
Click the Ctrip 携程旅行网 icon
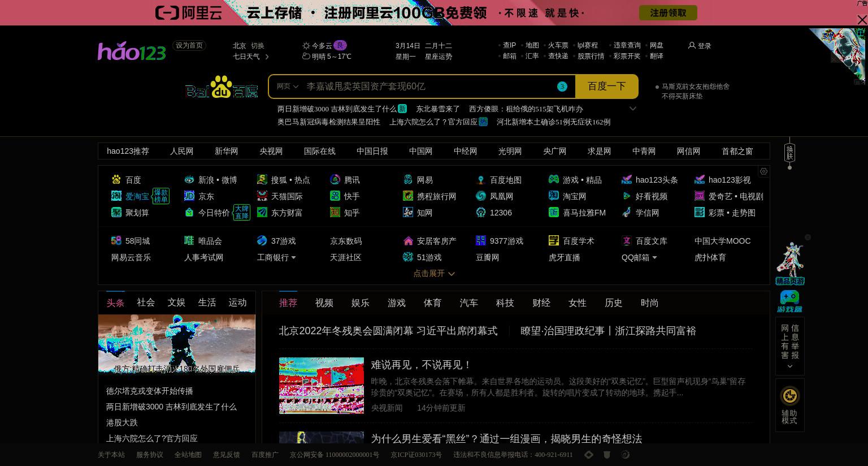coord(408,196)
